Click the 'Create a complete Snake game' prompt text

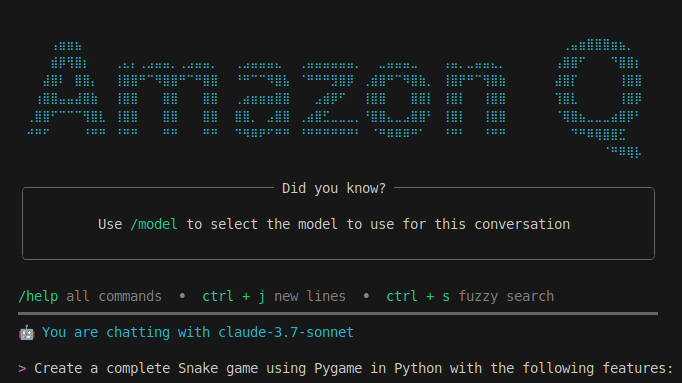pos(354,369)
